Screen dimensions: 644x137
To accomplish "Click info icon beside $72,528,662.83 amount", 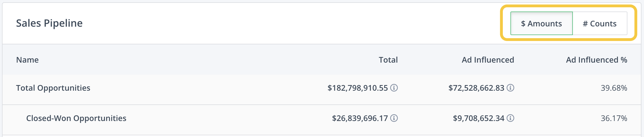I will tap(510, 88).
